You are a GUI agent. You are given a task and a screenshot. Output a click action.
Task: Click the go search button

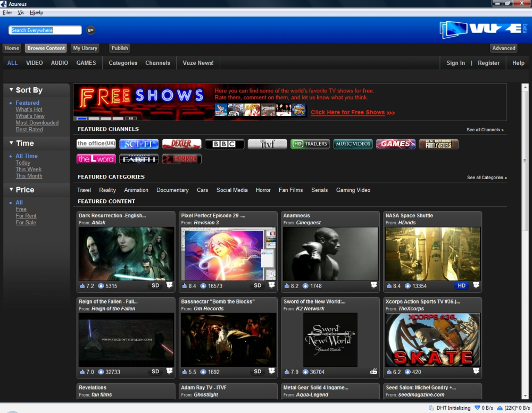(90, 30)
